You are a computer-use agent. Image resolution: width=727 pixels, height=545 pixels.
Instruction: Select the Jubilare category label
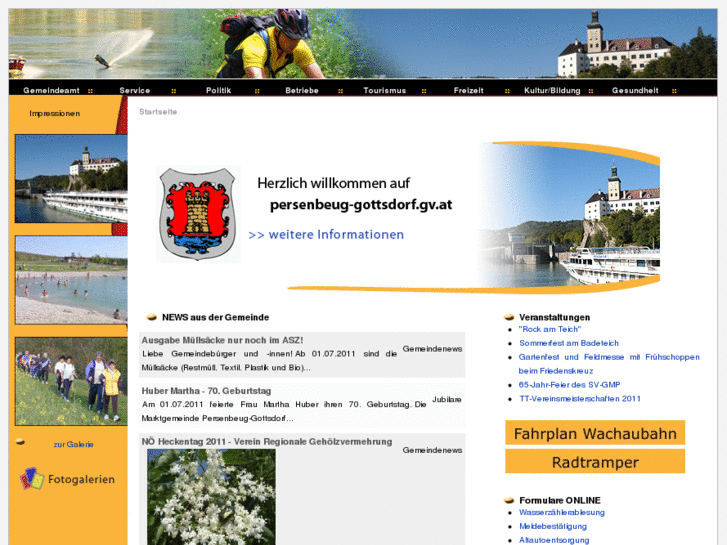click(447, 399)
